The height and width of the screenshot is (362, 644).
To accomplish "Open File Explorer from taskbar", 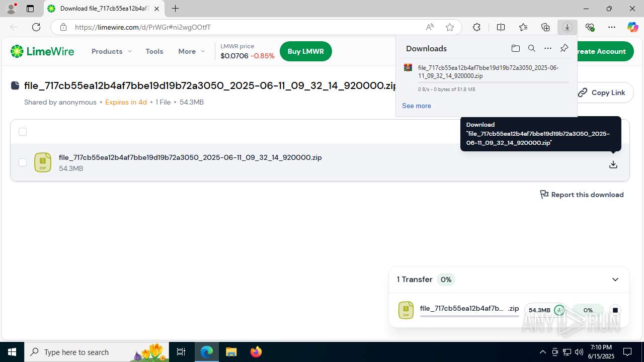I will [231, 352].
